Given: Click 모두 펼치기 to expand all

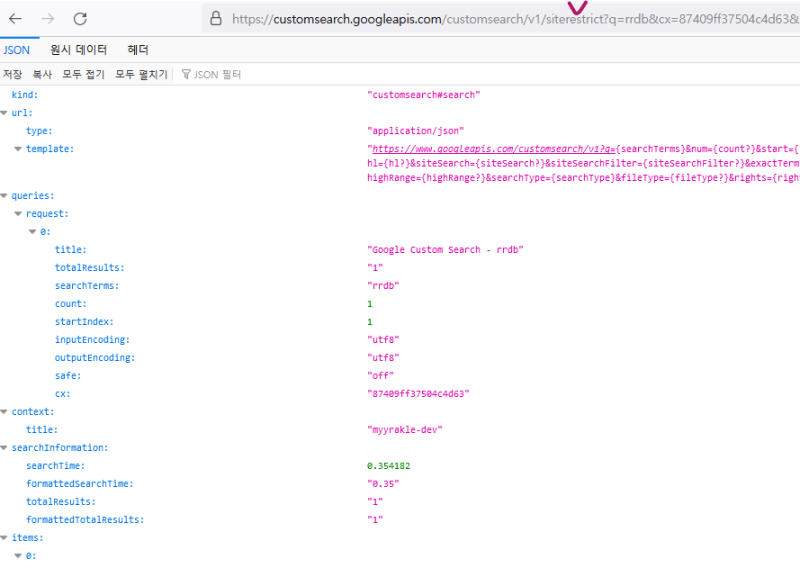Looking at the screenshot, I should 139,74.
